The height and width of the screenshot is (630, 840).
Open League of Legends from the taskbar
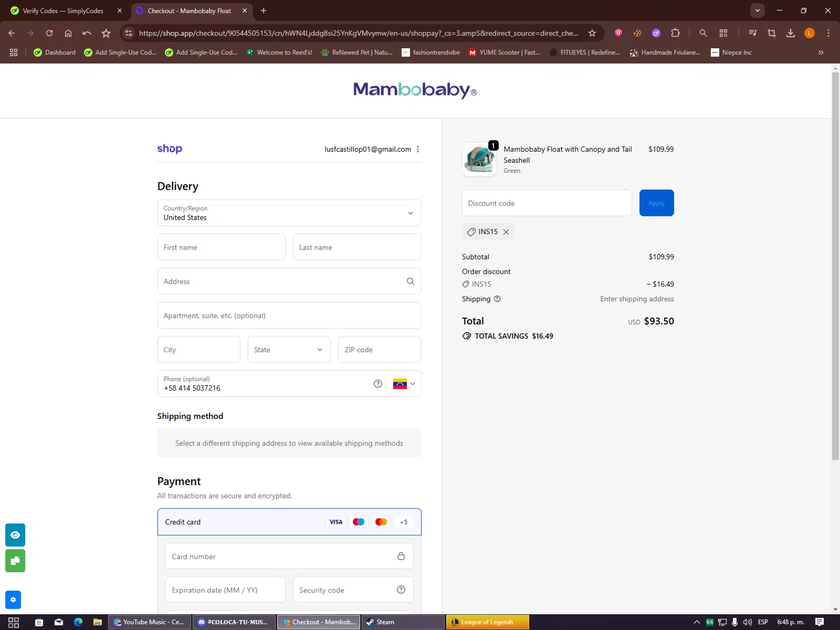pyautogui.click(x=487, y=622)
